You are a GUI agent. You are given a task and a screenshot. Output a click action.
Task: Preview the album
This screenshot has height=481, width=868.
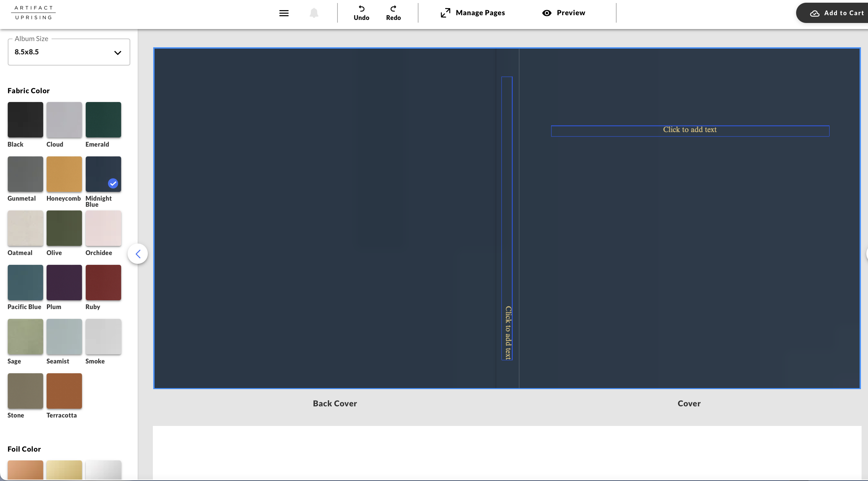(x=564, y=13)
